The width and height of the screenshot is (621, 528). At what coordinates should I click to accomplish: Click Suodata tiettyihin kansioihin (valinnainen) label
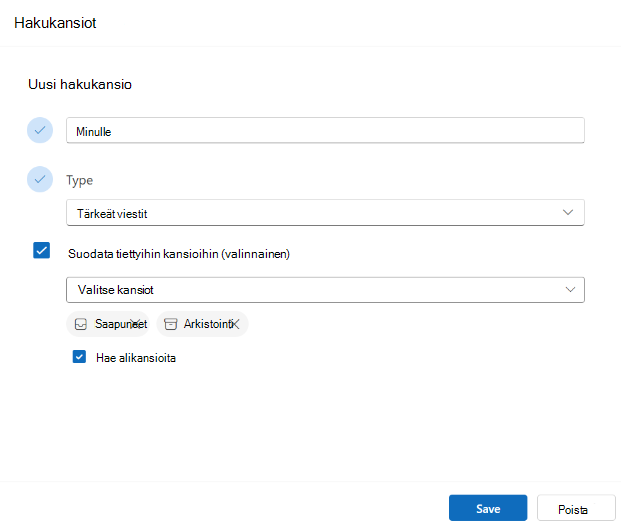(x=179, y=254)
